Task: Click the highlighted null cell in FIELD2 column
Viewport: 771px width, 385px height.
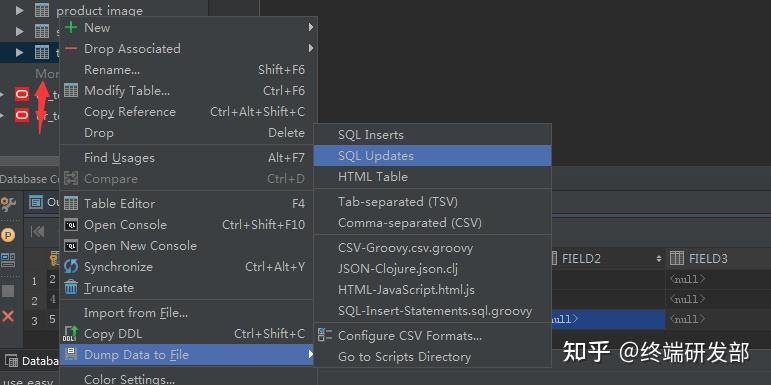Action: pyautogui.click(x=608, y=320)
